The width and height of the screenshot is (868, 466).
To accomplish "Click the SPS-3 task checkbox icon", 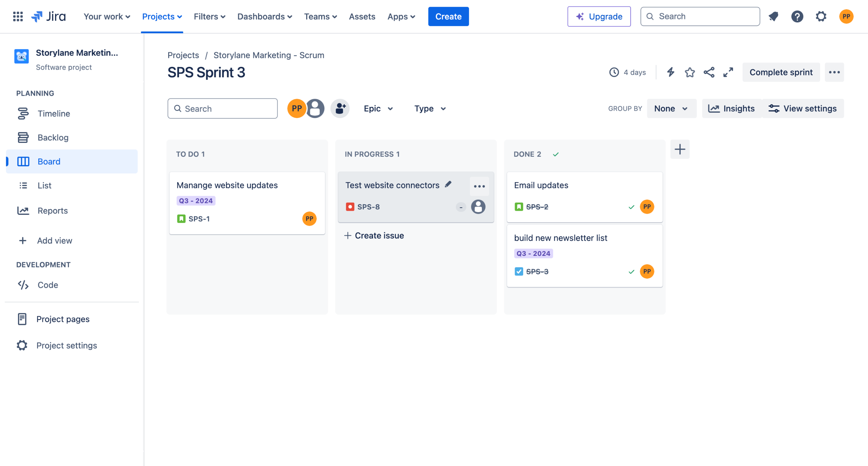I will 519,272.
